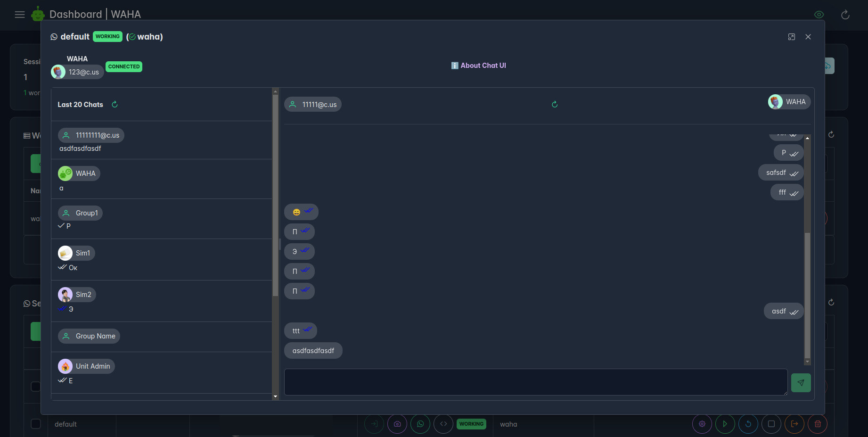Click the message pane scrollbar thumb

pyautogui.click(x=808, y=296)
